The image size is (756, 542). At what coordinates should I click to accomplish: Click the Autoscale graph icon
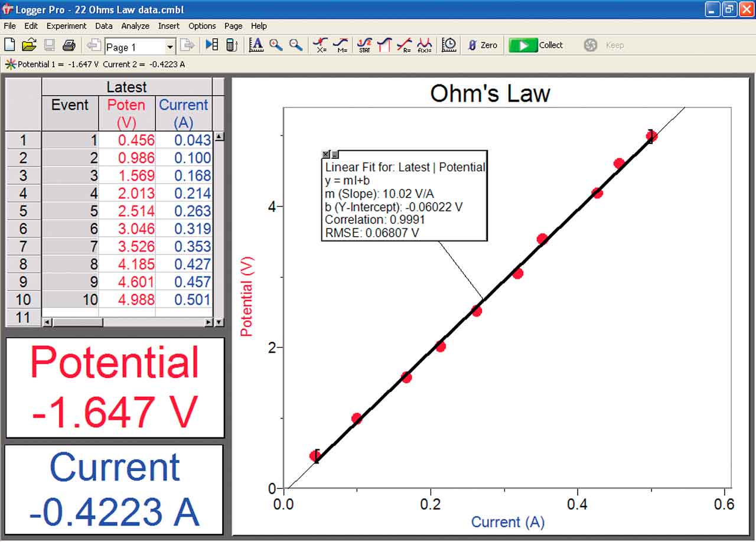(256, 45)
